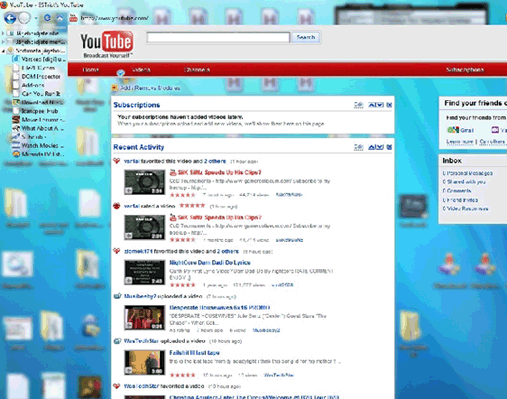Click Edit icon on Recent Activity module
The image size is (507, 399).
pos(358,147)
